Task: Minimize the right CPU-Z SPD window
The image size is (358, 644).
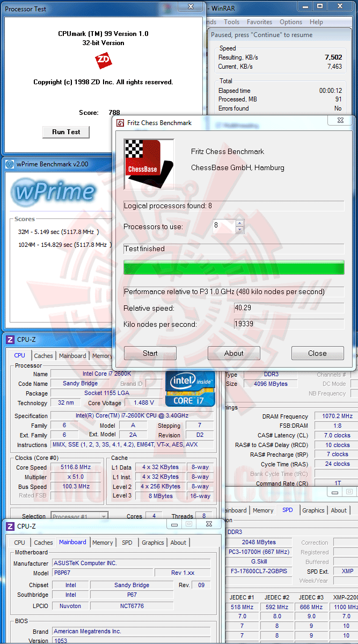Action: tap(334, 492)
